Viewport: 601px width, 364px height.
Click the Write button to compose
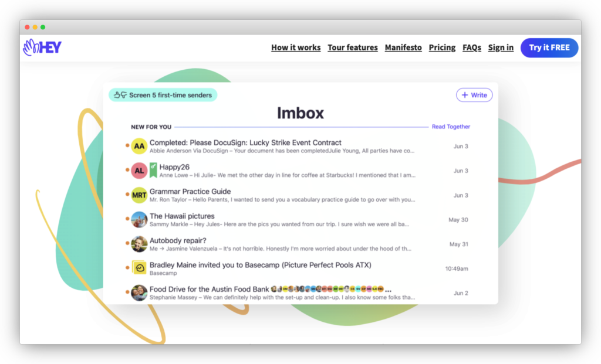[x=474, y=95]
